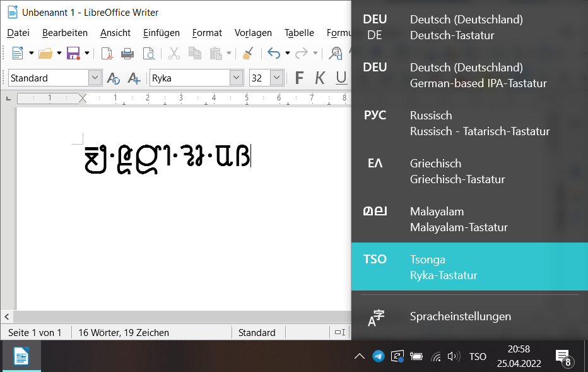The image size is (588, 372).
Task: Click the Clone Formatting brush icon
Action: [x=249, y=54]
